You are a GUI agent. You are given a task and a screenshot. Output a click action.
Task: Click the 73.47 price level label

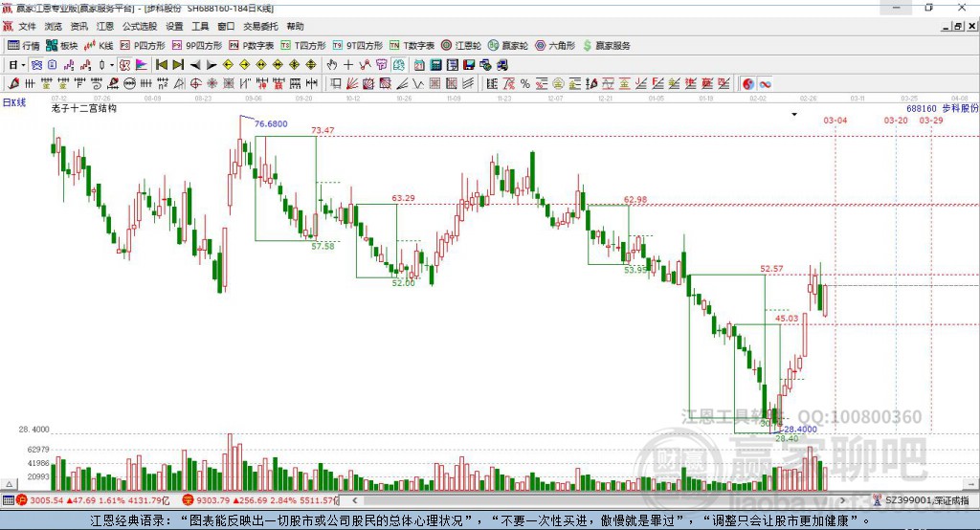(x=323, y=130)
